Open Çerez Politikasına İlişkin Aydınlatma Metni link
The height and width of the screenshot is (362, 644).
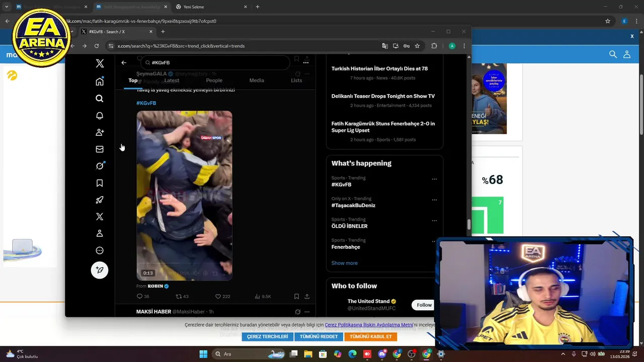pos(369,325)
